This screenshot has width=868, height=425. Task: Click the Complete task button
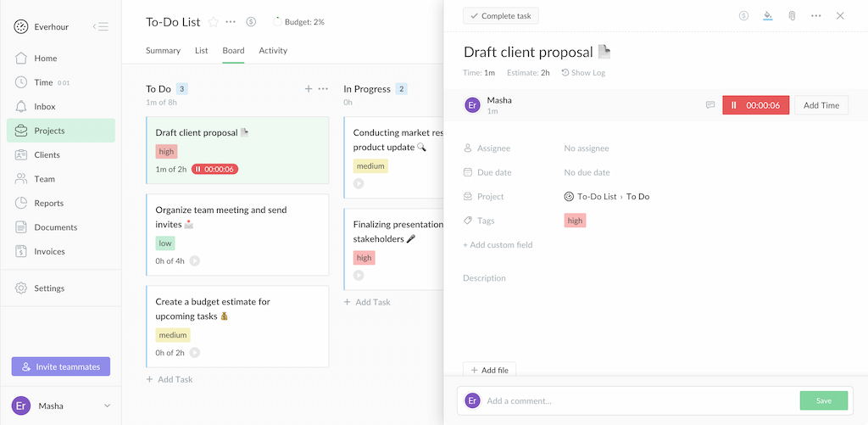tap(500, 16)
